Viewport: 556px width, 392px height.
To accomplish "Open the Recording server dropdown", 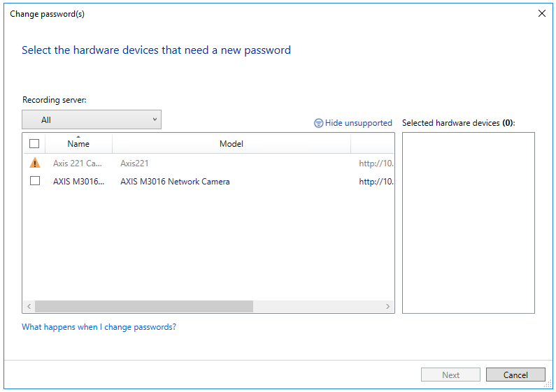I will (x=92, y=119).
